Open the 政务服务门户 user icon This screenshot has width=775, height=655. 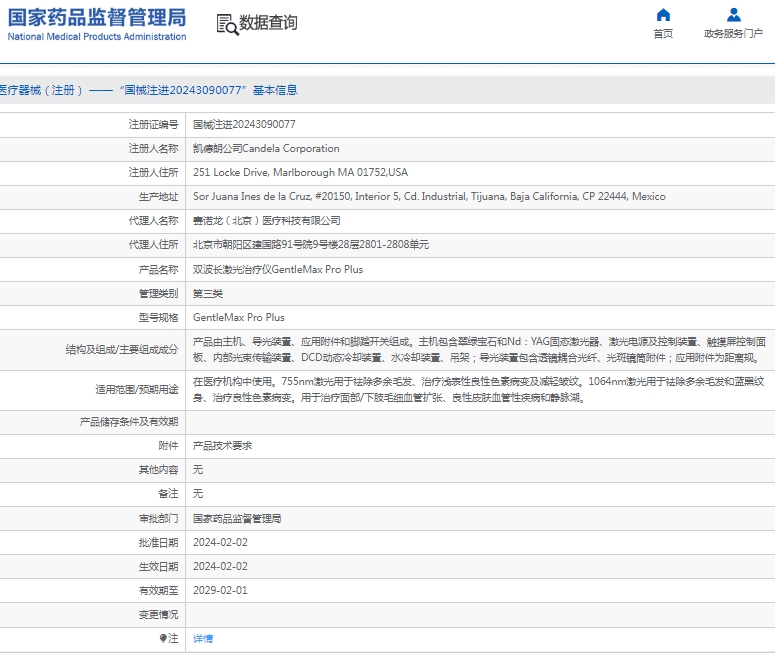tap(733, 15)
